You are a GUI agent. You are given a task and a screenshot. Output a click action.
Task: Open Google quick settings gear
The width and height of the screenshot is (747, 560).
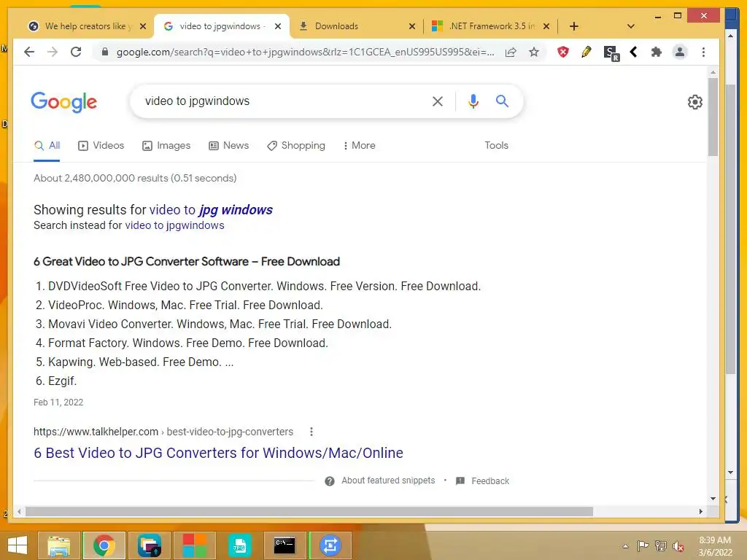695,102
